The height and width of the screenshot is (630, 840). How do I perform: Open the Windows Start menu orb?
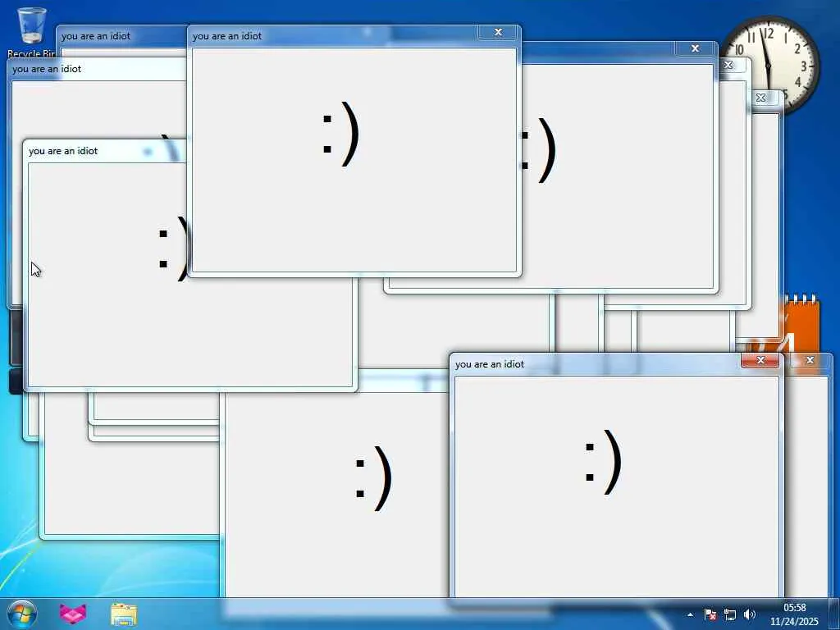point(22,614)
